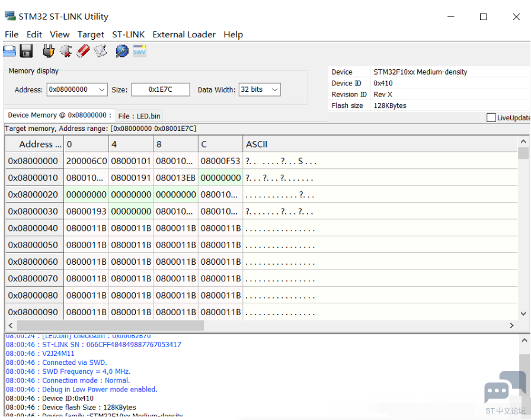Click memory table scroll up arrow
Image resolution: width=531 pixels, height=420 pixels.
(x=523, y=142)
